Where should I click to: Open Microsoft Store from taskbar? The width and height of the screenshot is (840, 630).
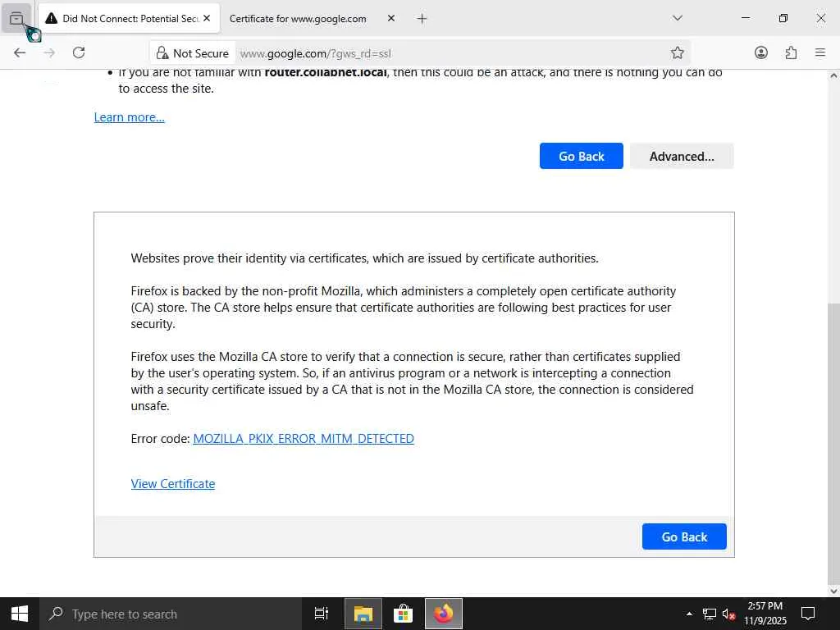pyautogui.click(x=403, y=614)
